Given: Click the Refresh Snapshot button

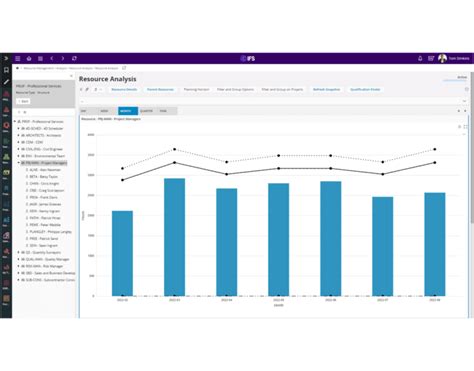Looking at the screenshot, I should click(327, 89).
